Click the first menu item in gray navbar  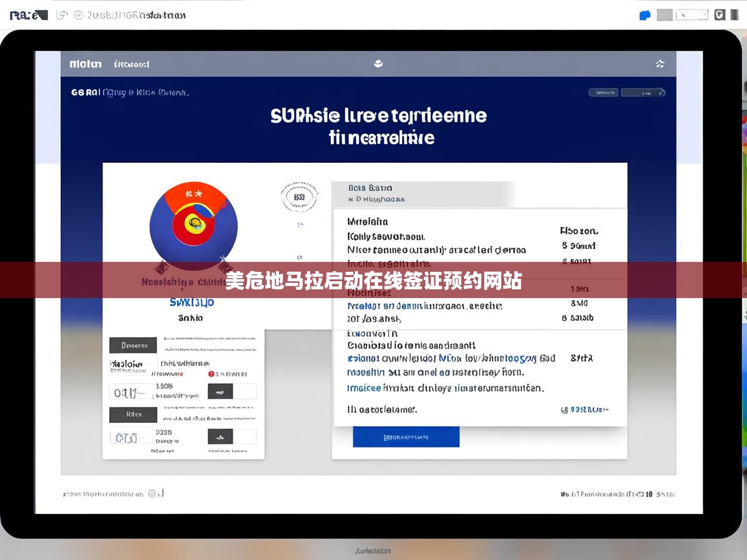click(x=85, y=64)
